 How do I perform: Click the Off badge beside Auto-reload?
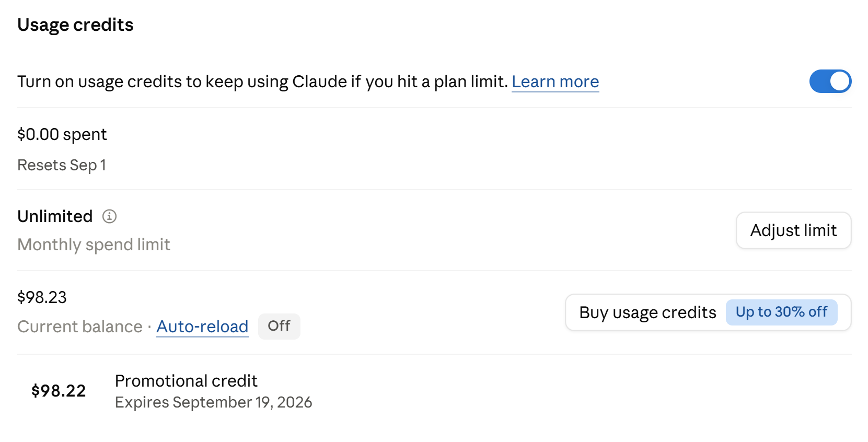point(279,326)
